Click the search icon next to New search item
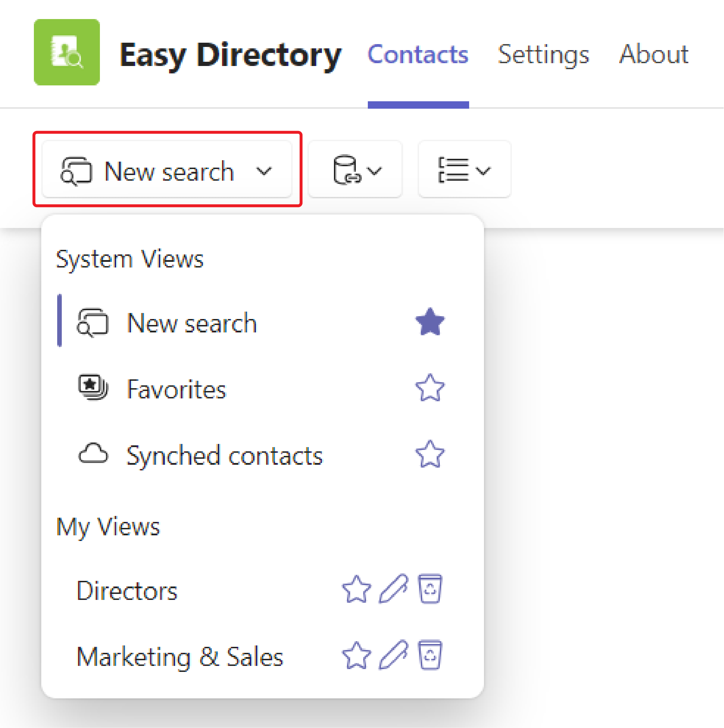This screenshot has width=724, height=728. click(93, 323)
